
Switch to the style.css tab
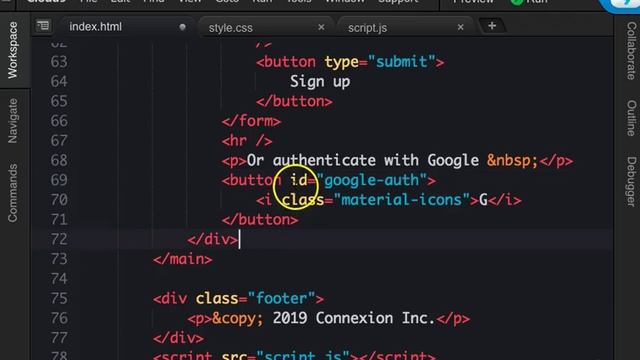coord(231,28)
